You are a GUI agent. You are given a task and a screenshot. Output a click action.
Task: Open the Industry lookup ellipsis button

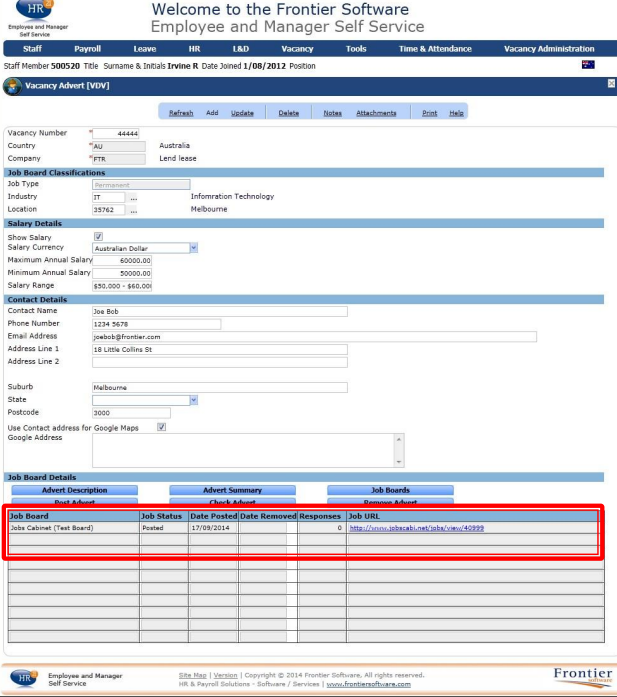point(133,198)
